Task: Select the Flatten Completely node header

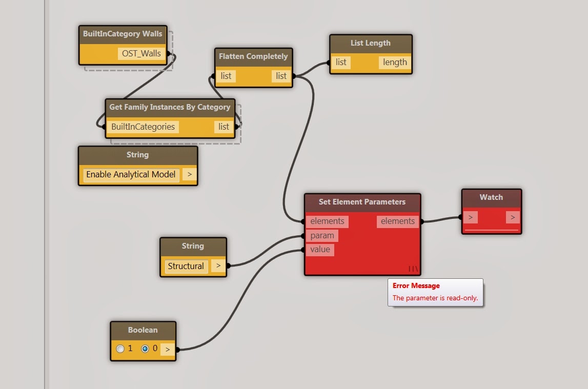Action: pyautogui.click(x=253, y=56)
